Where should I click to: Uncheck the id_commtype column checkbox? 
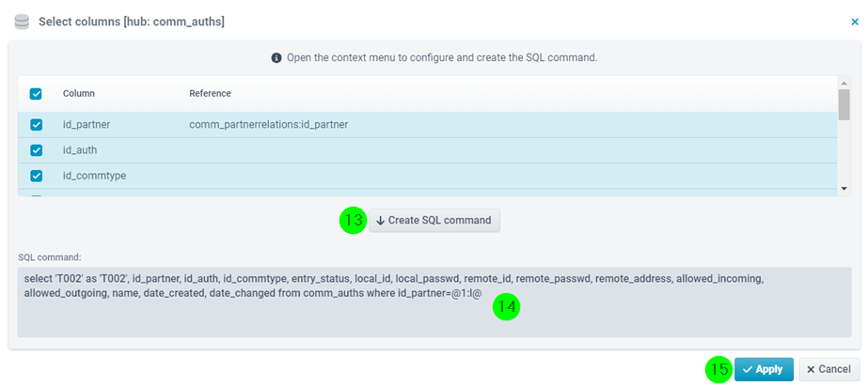36,176
